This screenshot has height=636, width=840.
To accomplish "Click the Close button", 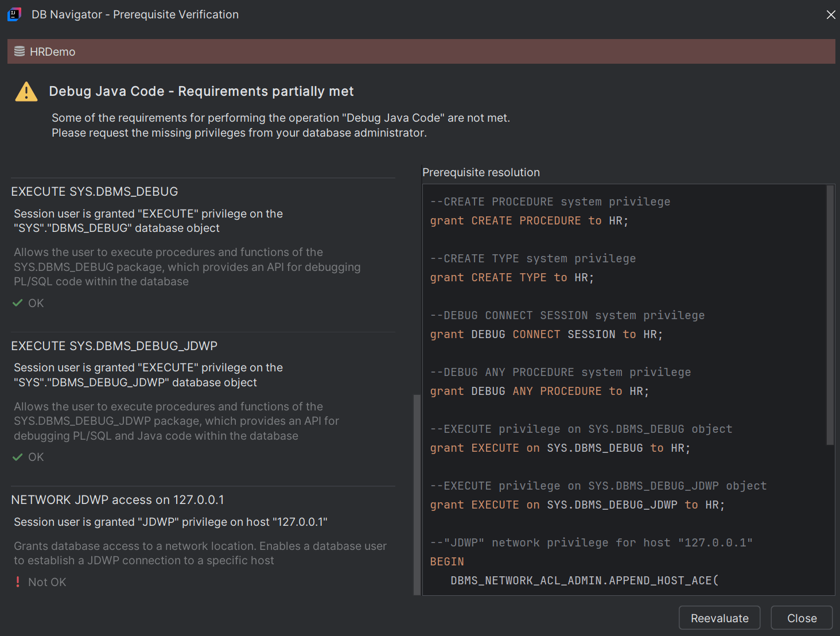I will (802, 618).
